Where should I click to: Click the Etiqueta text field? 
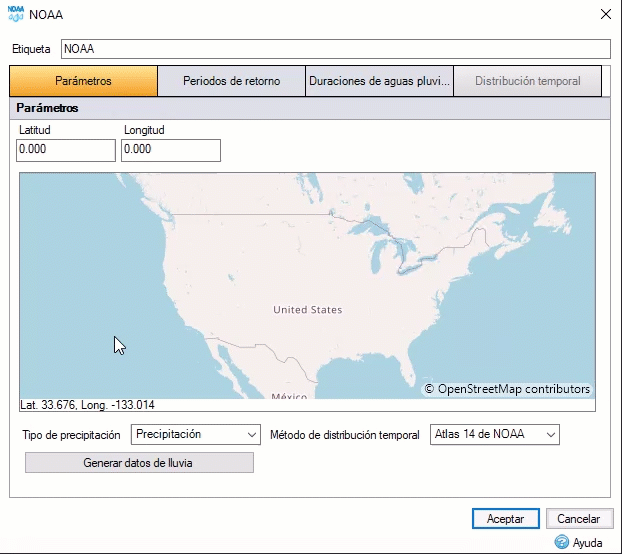tap(336, 49)
